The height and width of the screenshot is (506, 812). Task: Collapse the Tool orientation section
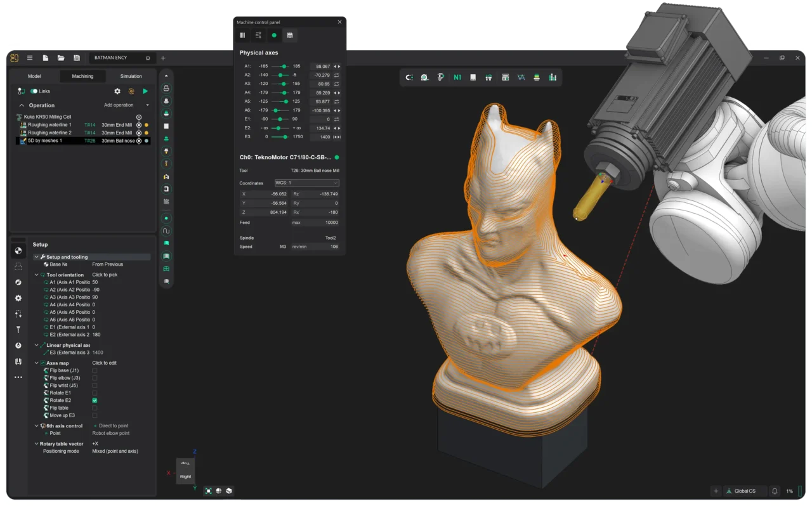click(x=37, y=275)
